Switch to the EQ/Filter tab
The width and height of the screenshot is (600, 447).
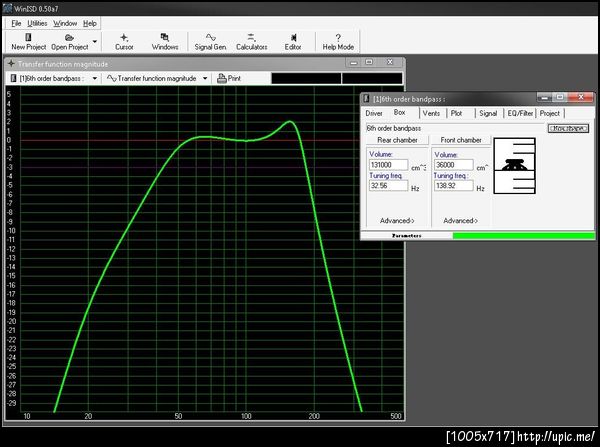tap(521, 114)
